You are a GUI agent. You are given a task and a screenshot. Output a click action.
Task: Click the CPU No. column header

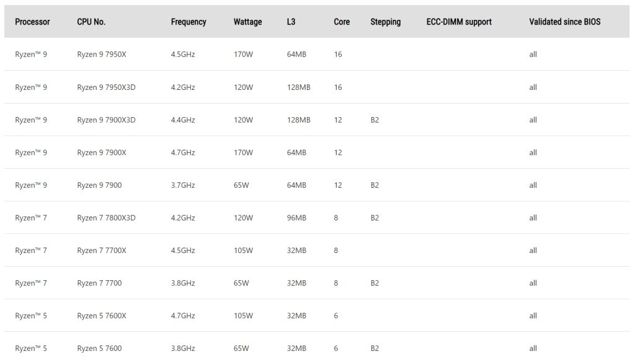click(91, 22)
